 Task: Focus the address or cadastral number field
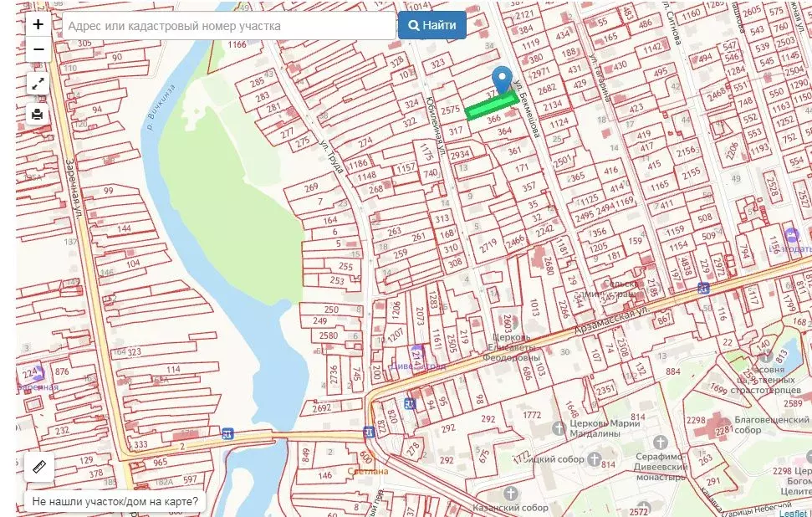pos(228,26)
